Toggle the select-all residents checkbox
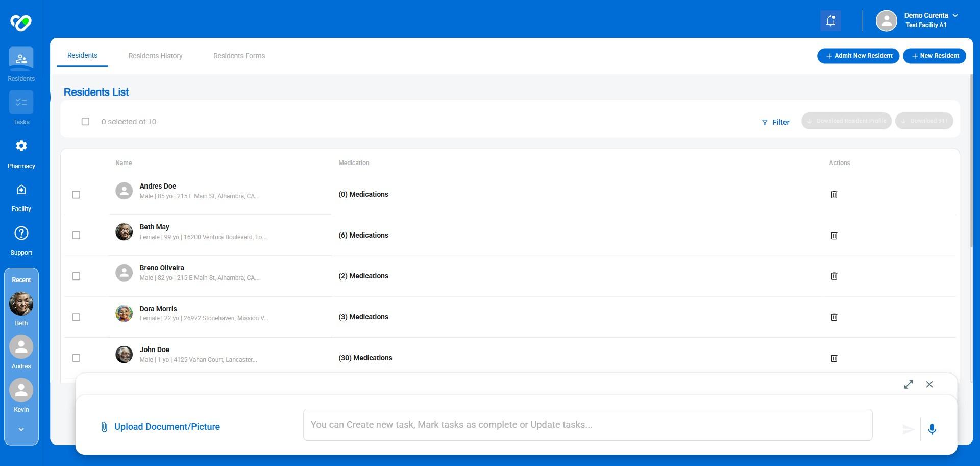The height and width of the screenshot is (466, 980). click(85, 122)
